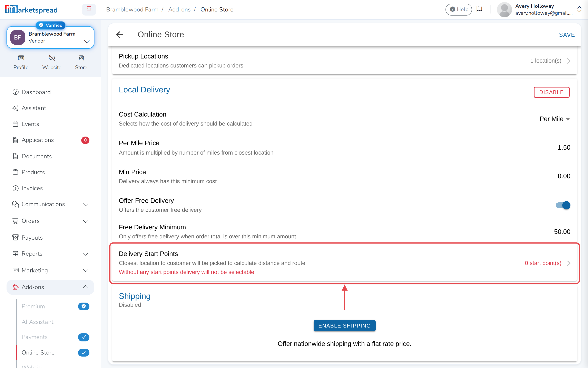This screenshot has height=368, width=588.
Task: Toggle the Offer Free Delivery switch
Action: [x=563, y=205]
